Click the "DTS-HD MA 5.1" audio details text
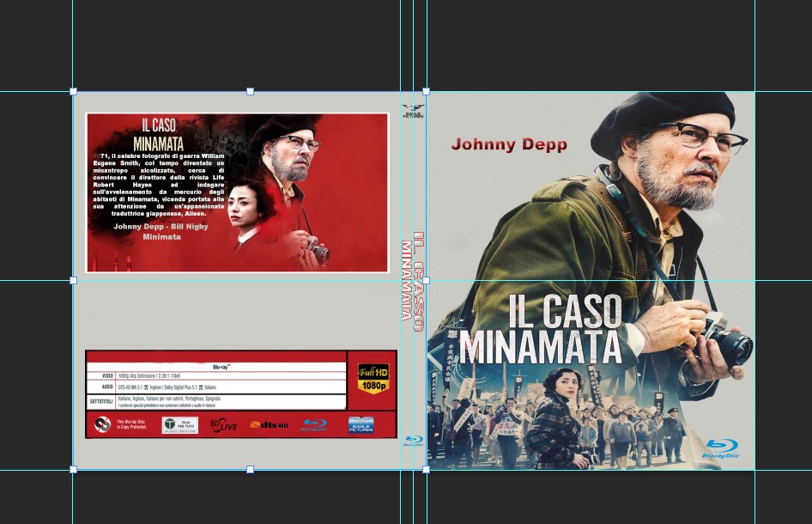This screenshot has height=524, width=812. point(167,387)
